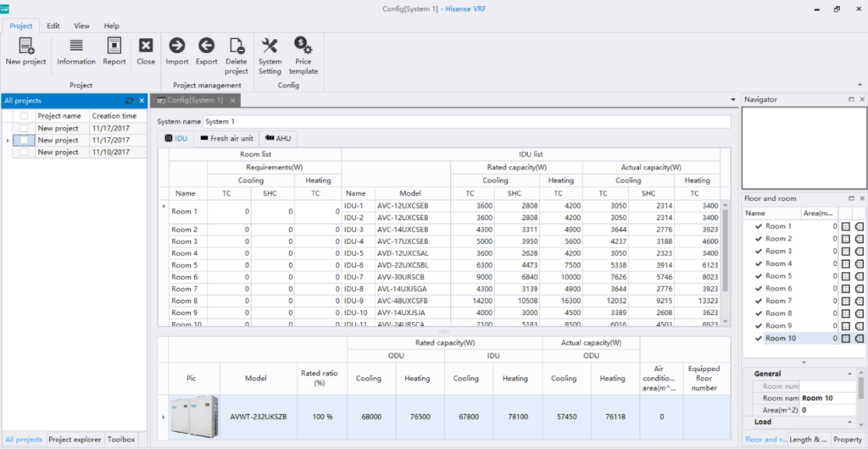The width and height of the screenshot is (868, 449).
Task: Check the 11/10/2017 project checkbox
Action: (x=24, y=152)
